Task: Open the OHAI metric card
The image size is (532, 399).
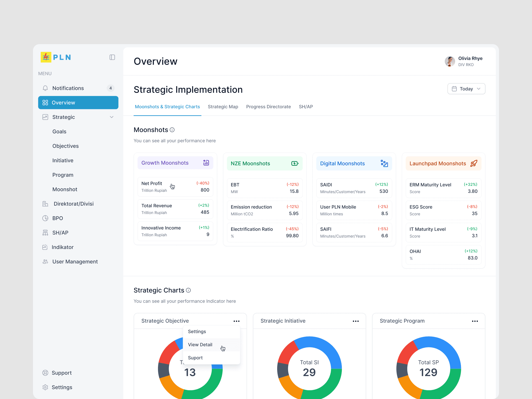Action: pyautogui.click(x=443, y=255)
